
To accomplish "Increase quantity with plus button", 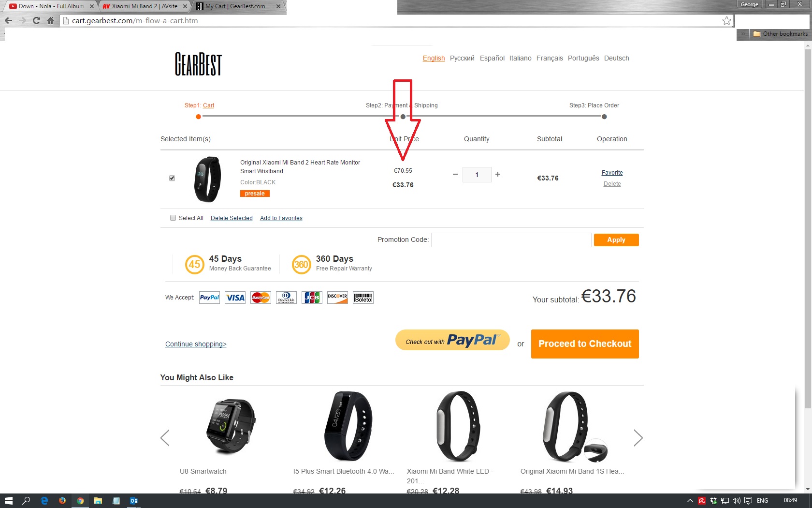I will point(498,174).
